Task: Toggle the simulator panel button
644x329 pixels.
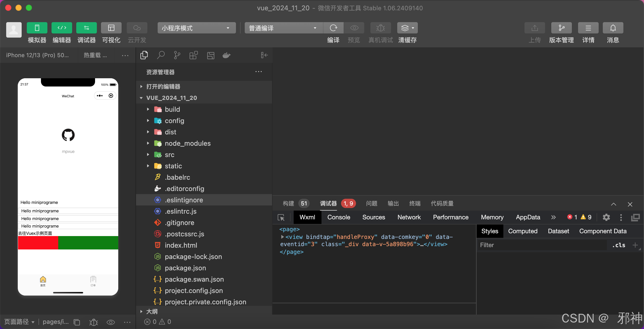Action: [x=37, y=28]
